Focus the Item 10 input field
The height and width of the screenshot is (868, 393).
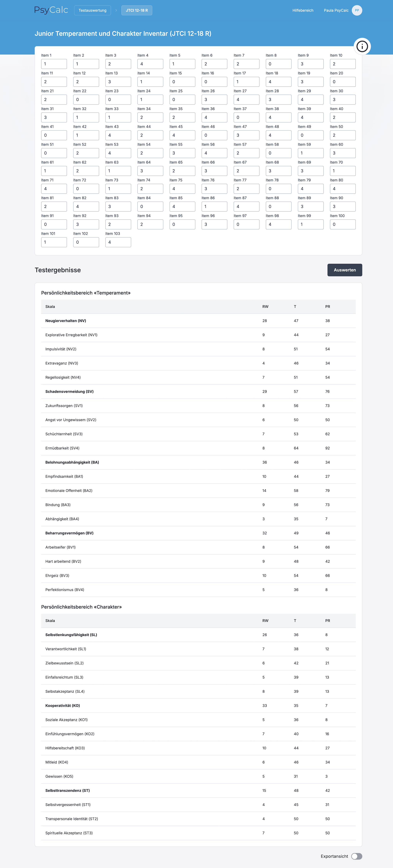[x=342, y=64]
